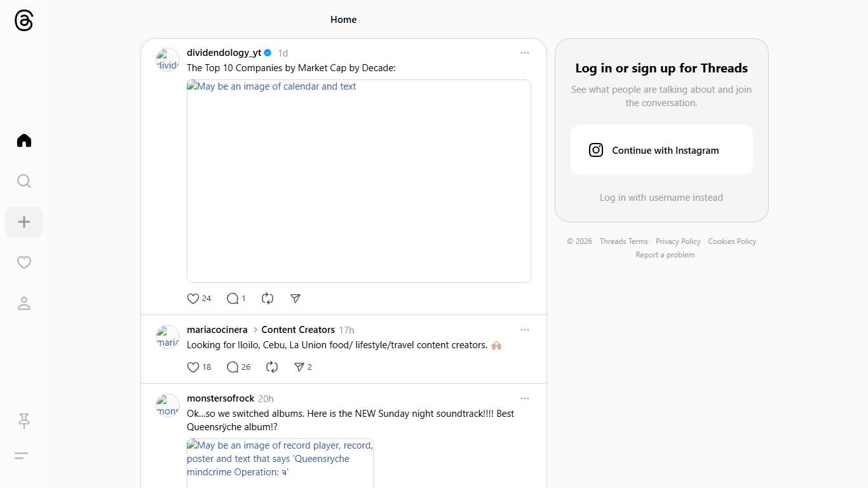This screenshot has height=488, width=868.
Task: Click Continue with Instagram button
Action: [x=661, y=150]
